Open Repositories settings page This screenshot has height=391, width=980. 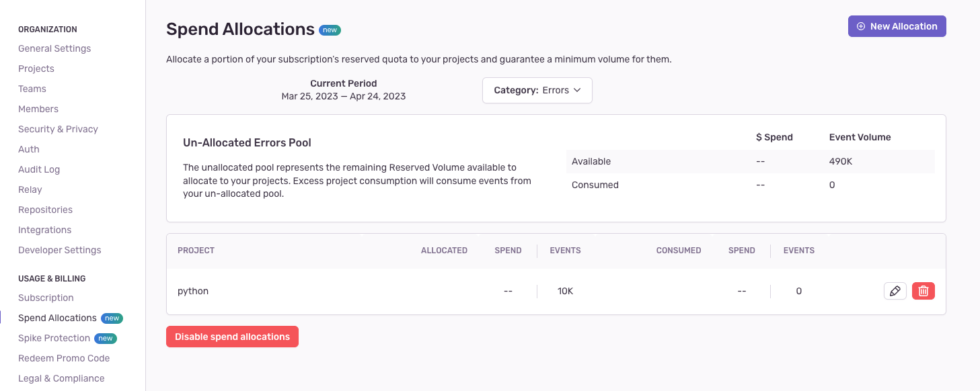[x=45, y=210]
